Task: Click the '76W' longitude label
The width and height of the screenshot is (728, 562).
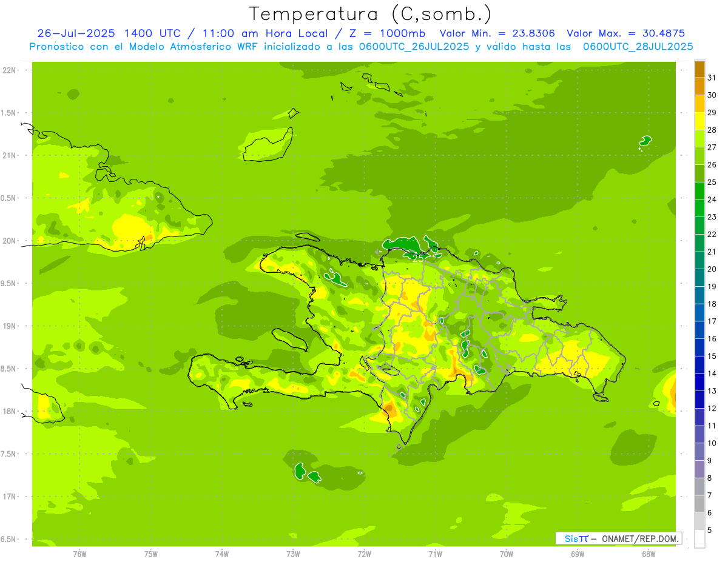Action: [x=79, y=554]
